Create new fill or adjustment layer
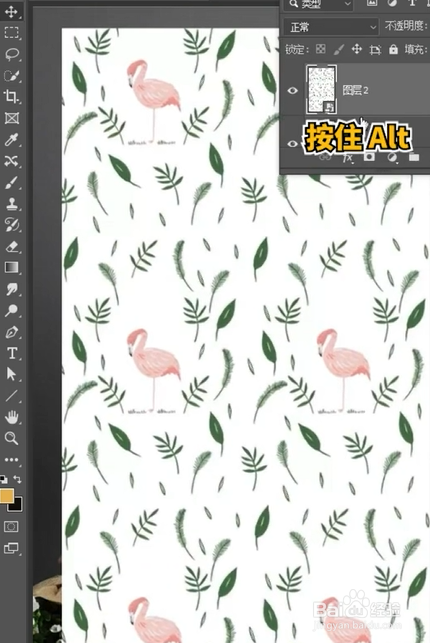Image resolution: width=430 pixels, height=643 pixels. (x=392, y=157)
